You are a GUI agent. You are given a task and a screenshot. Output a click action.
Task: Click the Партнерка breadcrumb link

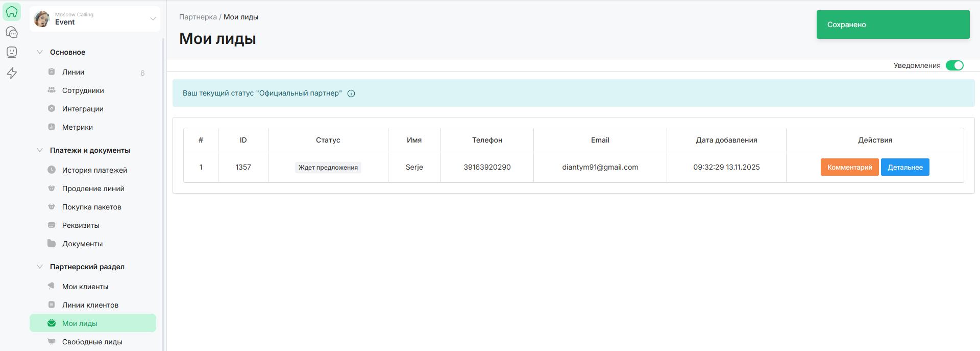click(x=198, y=17)
